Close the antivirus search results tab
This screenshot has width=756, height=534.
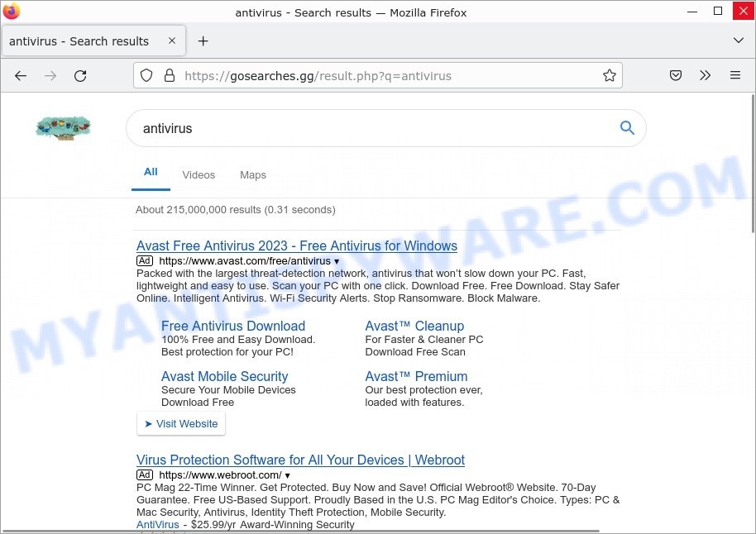tap(172, 41)
